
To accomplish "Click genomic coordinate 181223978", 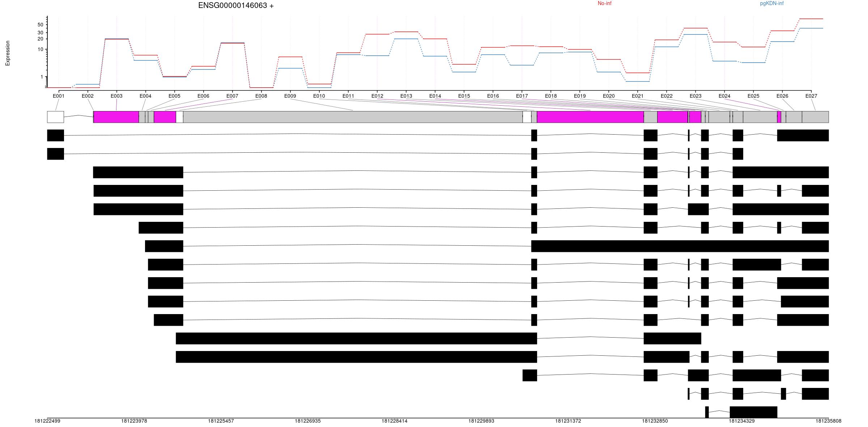I will pyautogui.click(x=134, y=421).
